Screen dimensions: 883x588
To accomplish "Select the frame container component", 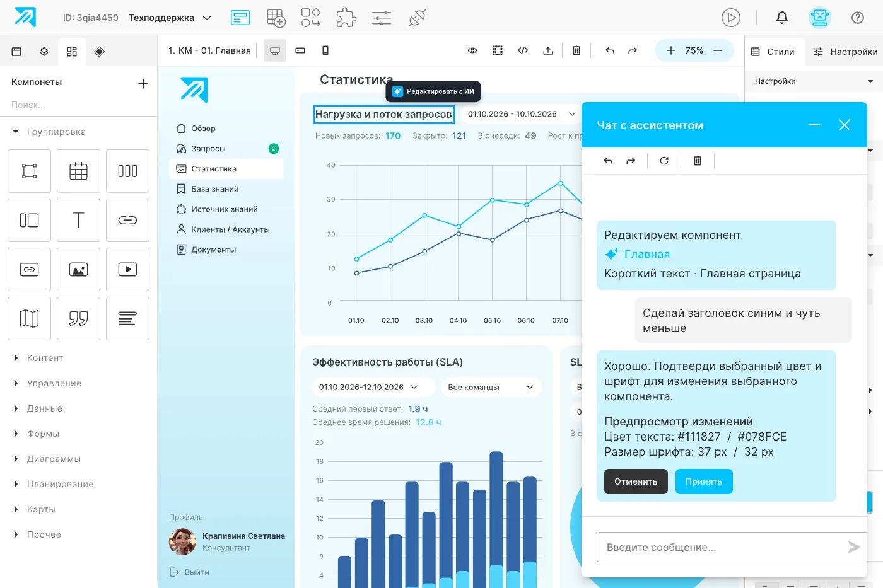I will (x=29, y=171).
